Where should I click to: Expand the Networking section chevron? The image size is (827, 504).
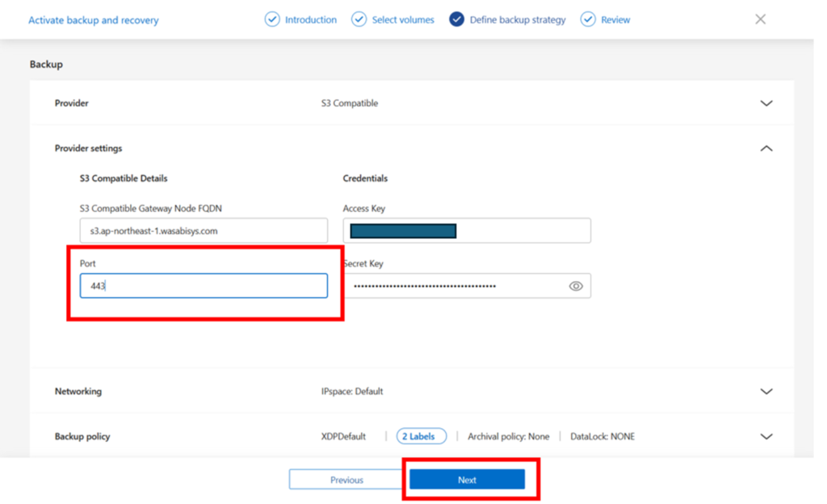point(766,392)
